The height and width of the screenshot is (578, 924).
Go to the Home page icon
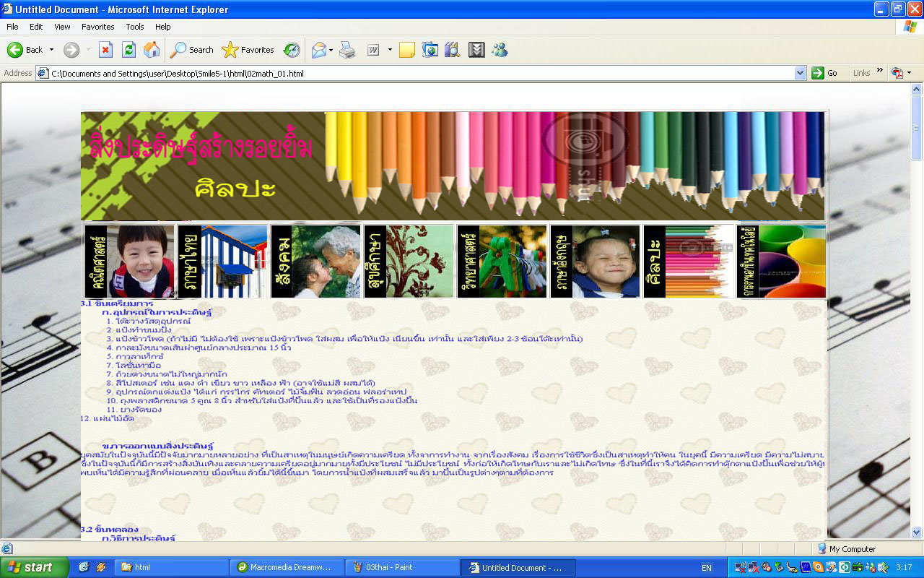(x=152, y=50)
